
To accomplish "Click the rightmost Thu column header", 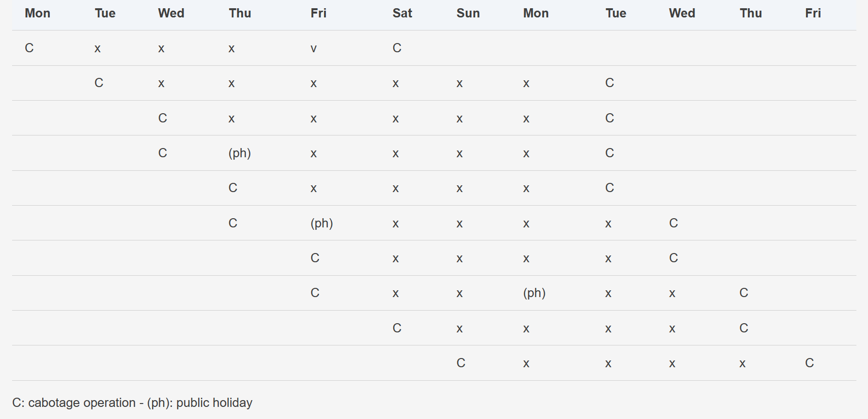I will click(750, 13).
